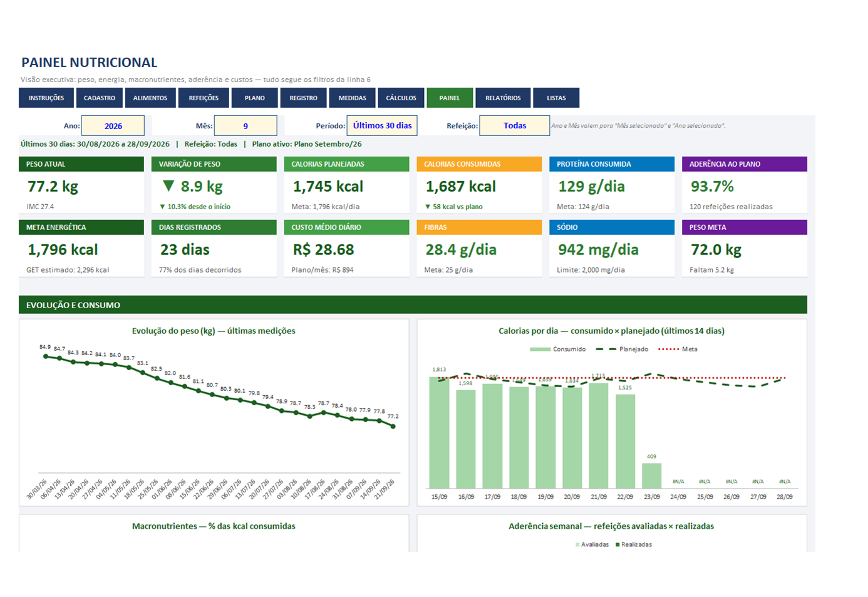
Task: Click the Consumido legend entry
Action: [558, 349]
